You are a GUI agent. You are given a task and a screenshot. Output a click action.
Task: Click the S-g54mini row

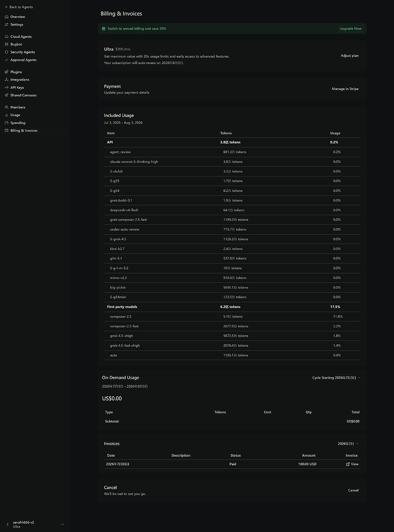232,297
